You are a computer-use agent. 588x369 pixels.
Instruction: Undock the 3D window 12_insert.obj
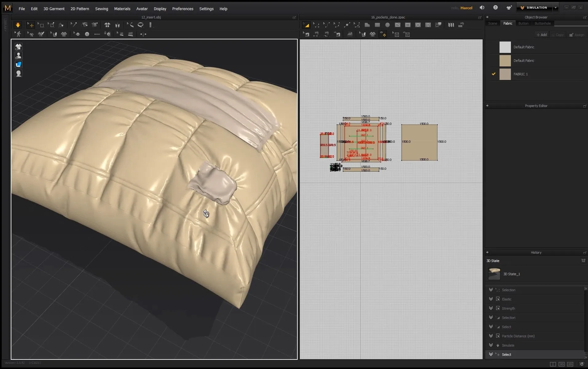(x=294, y=18)
